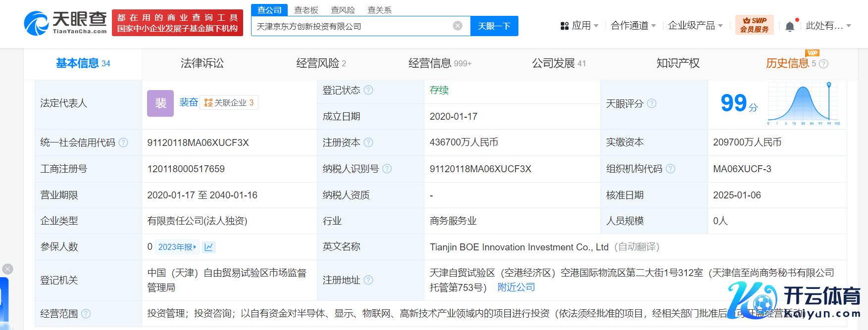Viewport: 868px width, 330px height.
Task: Open the 企业级产品 dropdown
Action: coord(695,26)
